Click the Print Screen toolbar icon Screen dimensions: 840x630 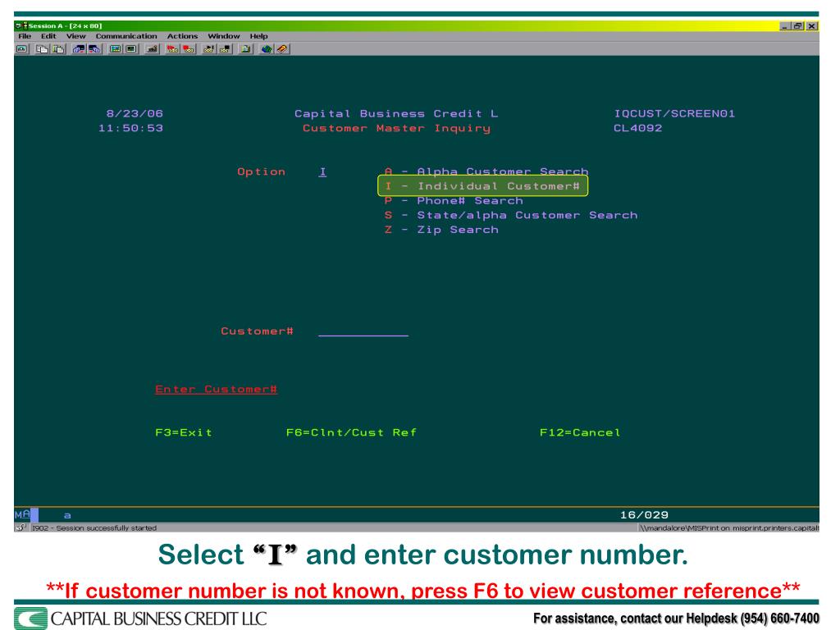[22, 48]
